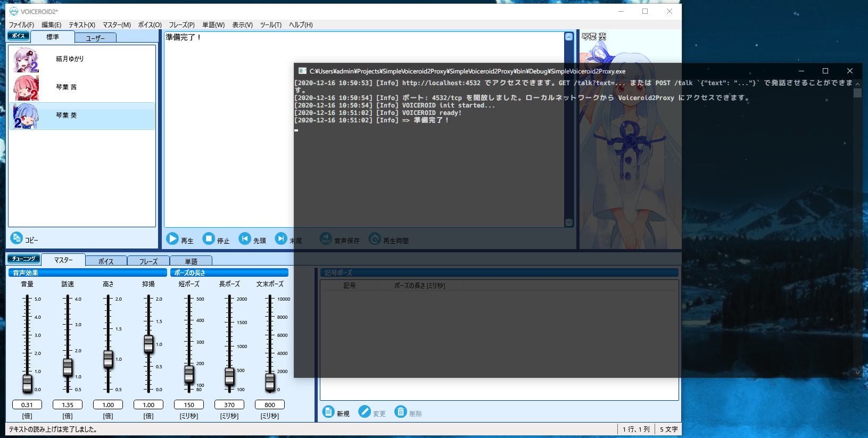Open the ツール(T) menu
This screenshot has width=868, height=438.
(x=271, y=25)
